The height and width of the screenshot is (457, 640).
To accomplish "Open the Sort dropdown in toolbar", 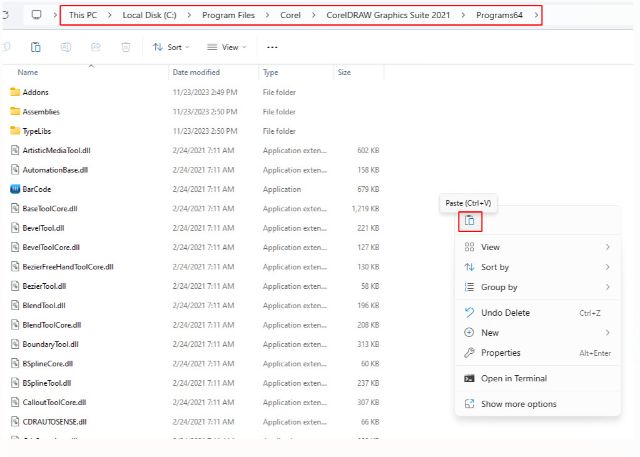I will tap(171, 47).
